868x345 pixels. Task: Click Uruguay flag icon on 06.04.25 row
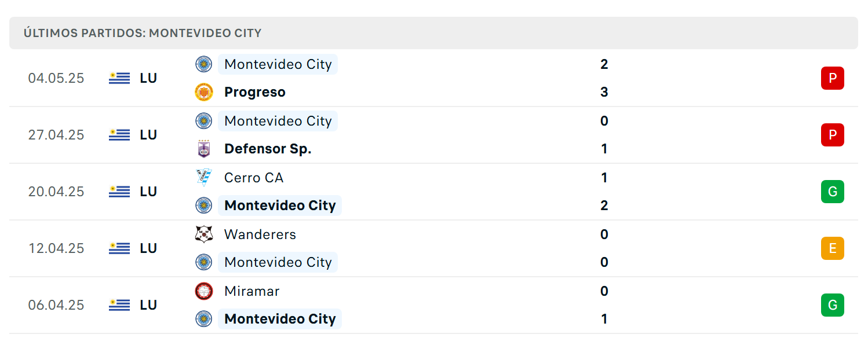(x=119, y=305)
